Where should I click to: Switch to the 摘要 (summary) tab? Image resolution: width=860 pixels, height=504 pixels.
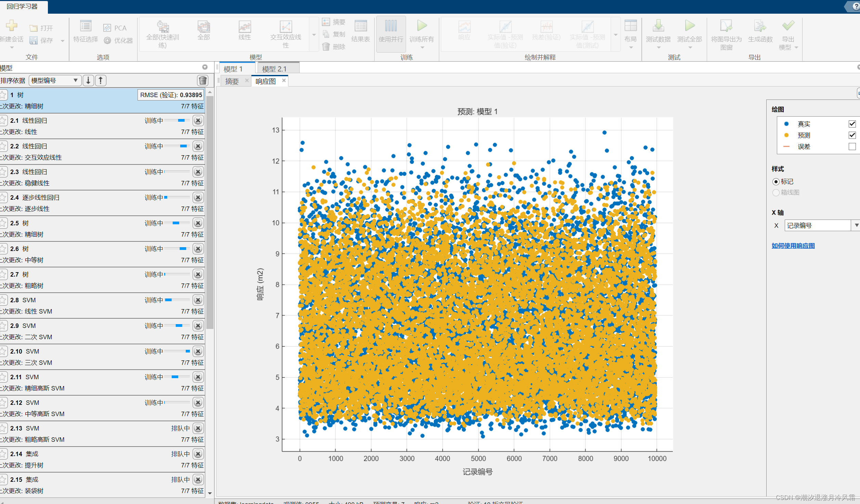point(232,81)
